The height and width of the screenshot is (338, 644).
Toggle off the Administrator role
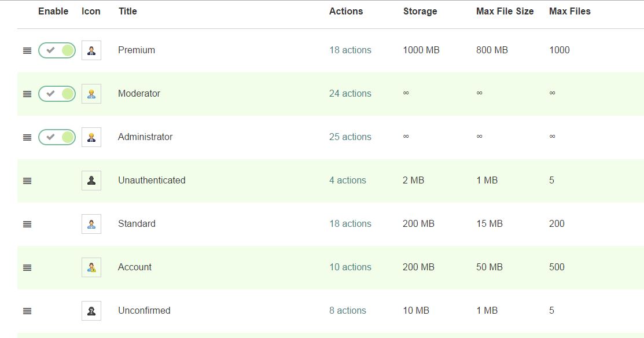coord(57,137)
